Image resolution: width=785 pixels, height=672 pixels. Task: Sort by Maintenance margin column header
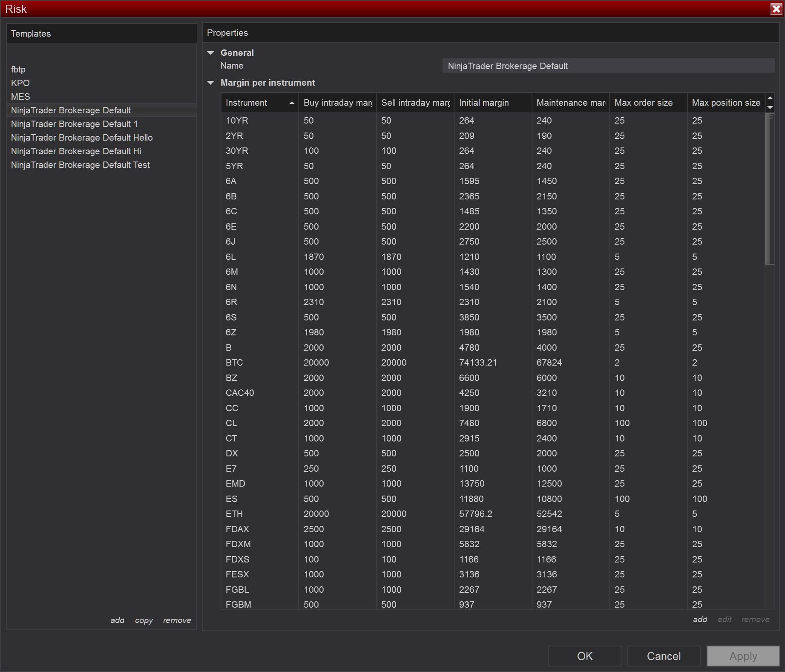click(571, 103)
